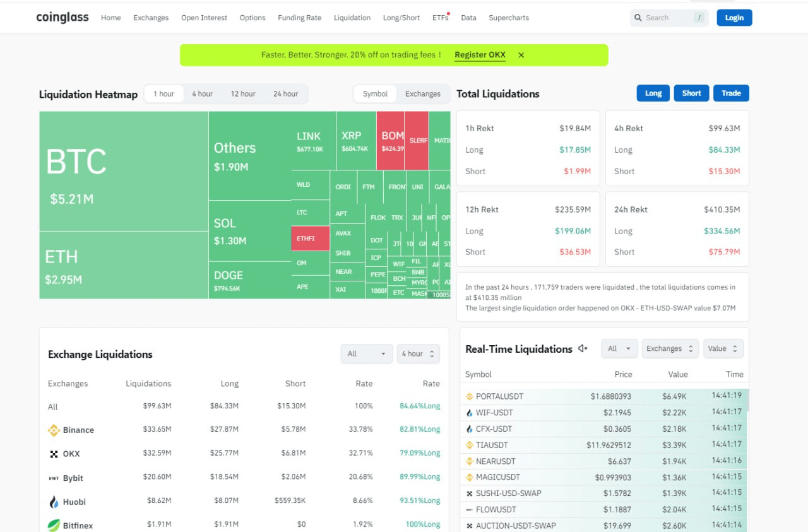
Task: Click OKX icon beside AUCTION-USDT-SWAP
Action: point(469,526)
